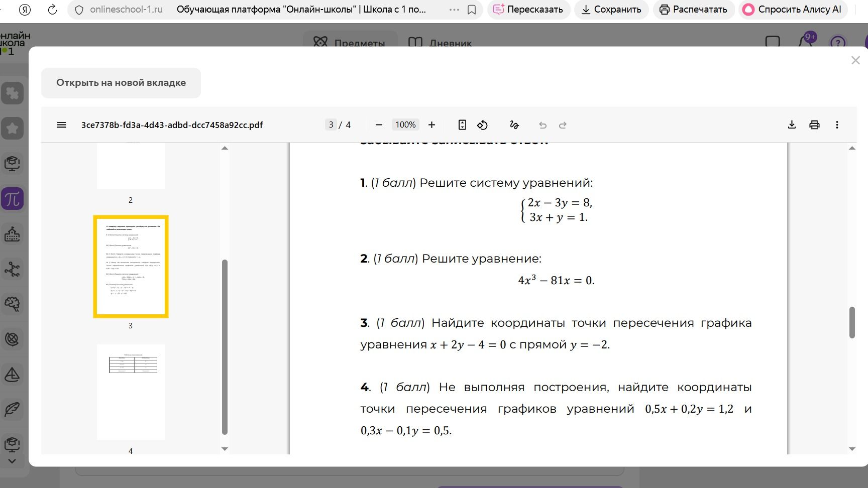The image size is (868, 488).
Task: Click Спросить Алису AI button
Action: point(793,10)
